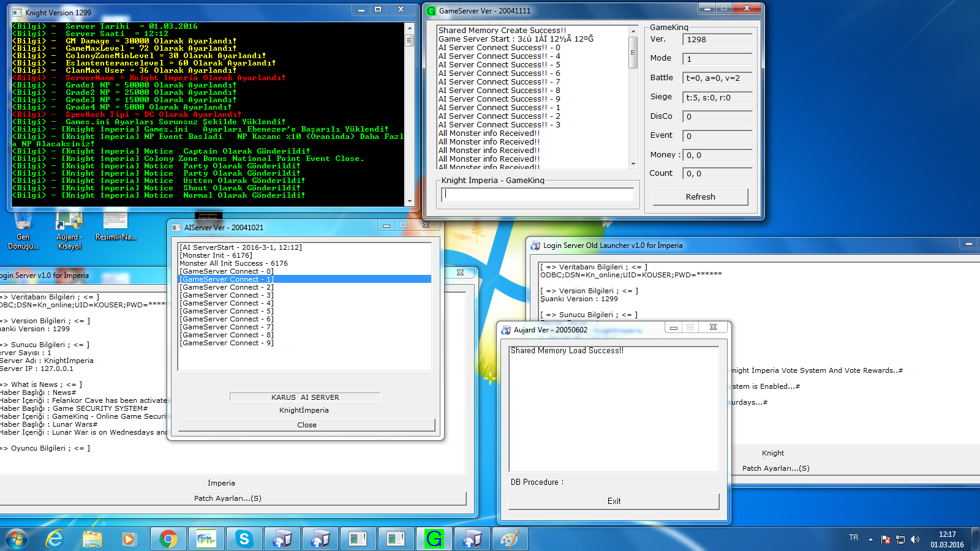Launch Internet Explorer from taskbar
Image resolution: width=980 pixels, height=551 pixels.
pyautogui.click(x=55, y=539)
